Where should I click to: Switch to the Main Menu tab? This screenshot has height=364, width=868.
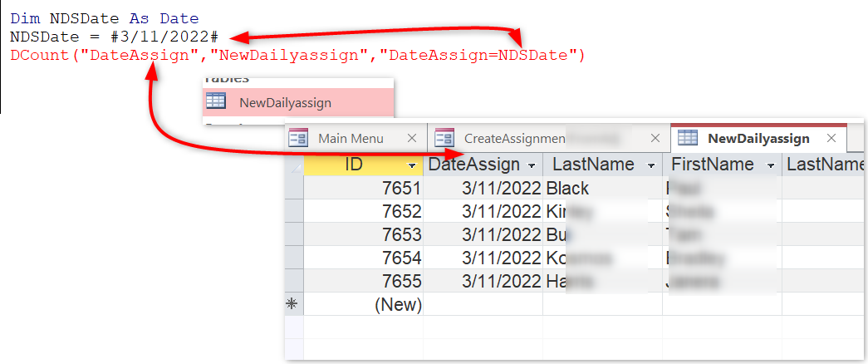pos(351,138)
